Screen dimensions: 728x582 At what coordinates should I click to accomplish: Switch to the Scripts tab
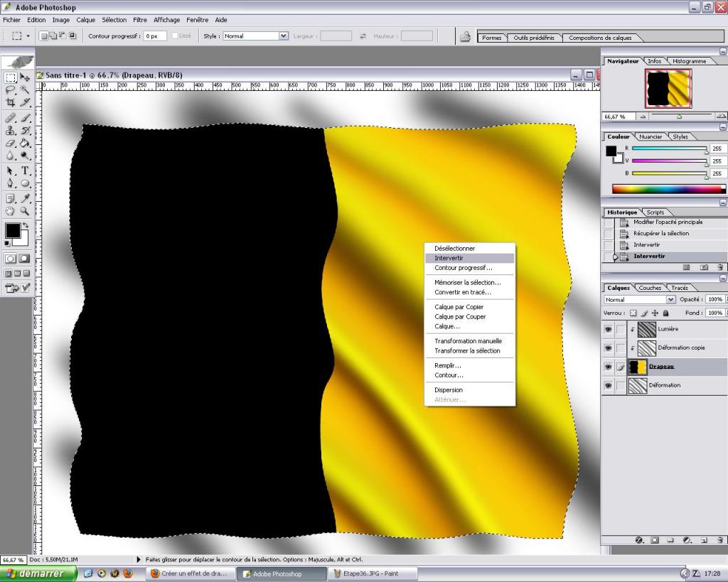[x=655, y=212]
